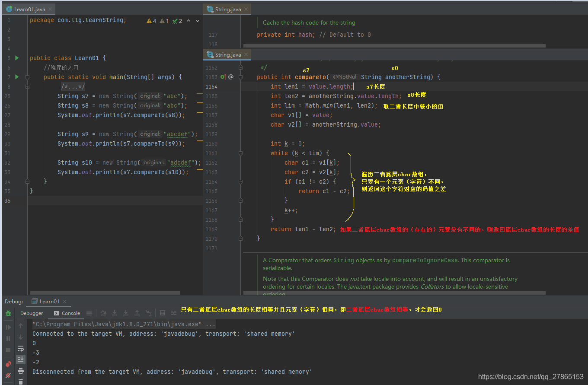Click the Evaluate Expression calculator icon
Screen dimensions: 588x385
163,313
